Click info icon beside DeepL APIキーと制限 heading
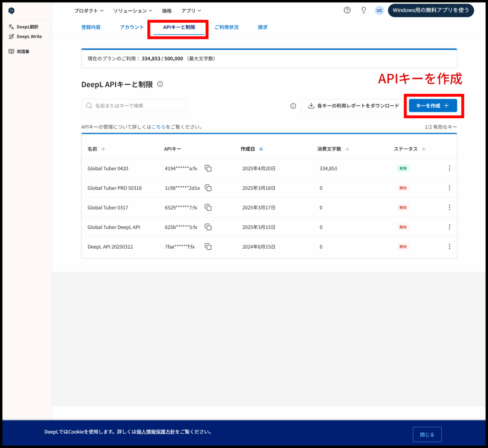The width and height of the screenshot is (488, 448). pyautogui.click(x=160, y=84)
